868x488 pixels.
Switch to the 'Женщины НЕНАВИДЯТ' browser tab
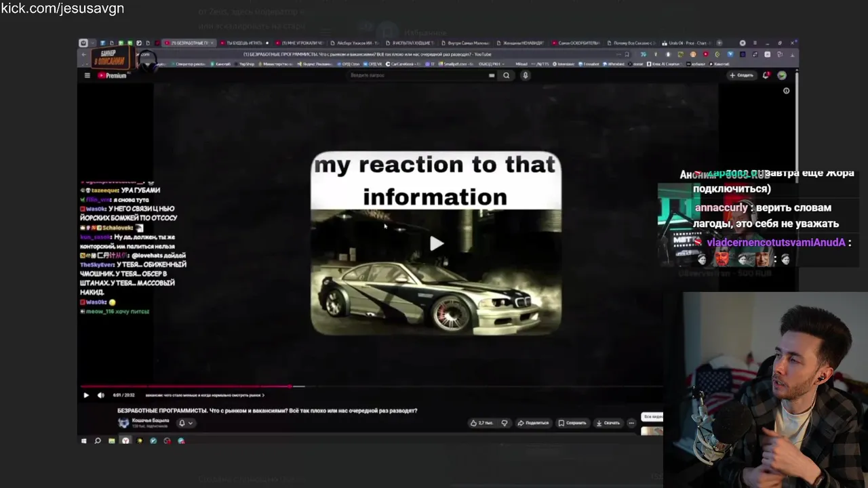point(521,43)
